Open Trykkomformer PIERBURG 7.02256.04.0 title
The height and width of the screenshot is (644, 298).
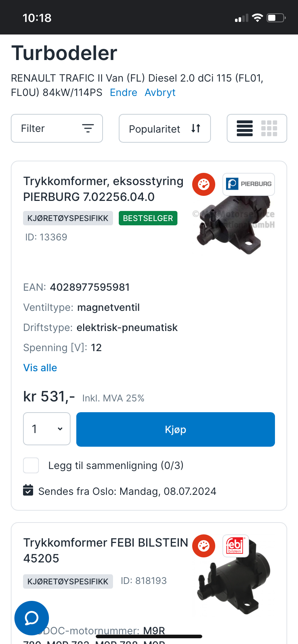[x=103, y=189]
